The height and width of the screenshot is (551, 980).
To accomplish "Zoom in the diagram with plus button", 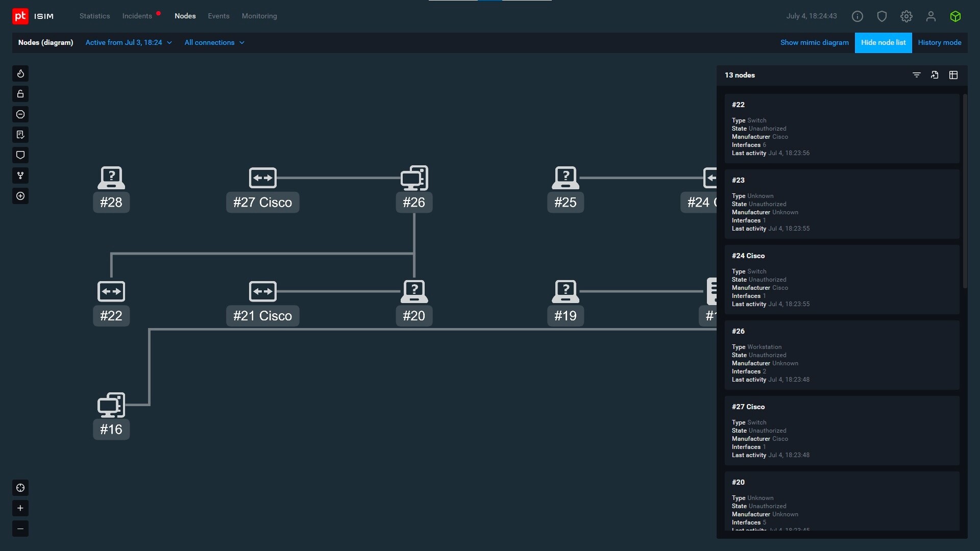I will point(20,508).
